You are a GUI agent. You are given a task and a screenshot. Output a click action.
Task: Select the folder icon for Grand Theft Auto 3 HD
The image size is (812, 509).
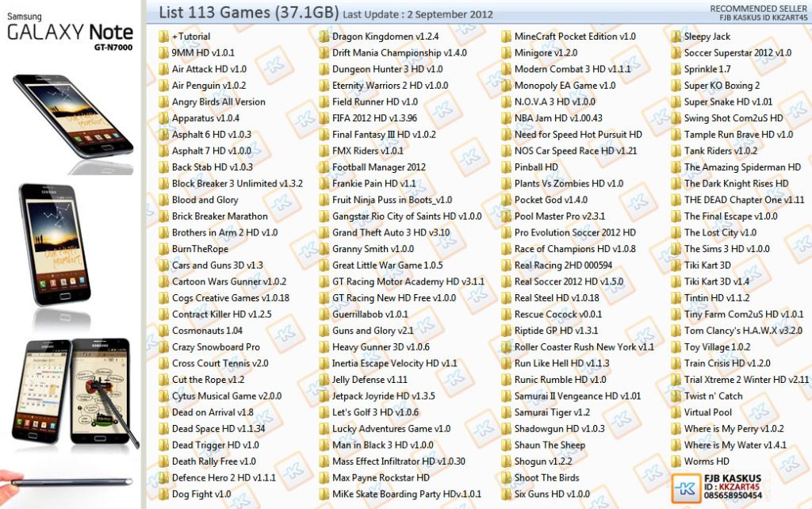tap(324, 232)
